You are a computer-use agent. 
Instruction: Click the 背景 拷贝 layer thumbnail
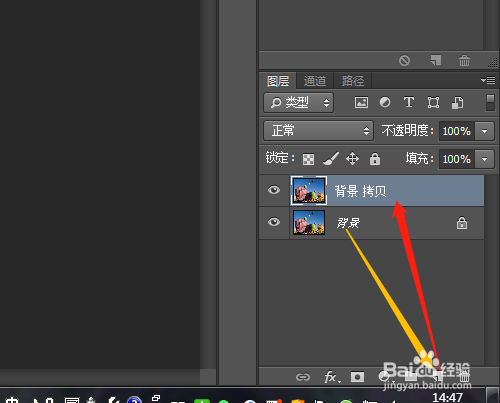tap(309, 190)
